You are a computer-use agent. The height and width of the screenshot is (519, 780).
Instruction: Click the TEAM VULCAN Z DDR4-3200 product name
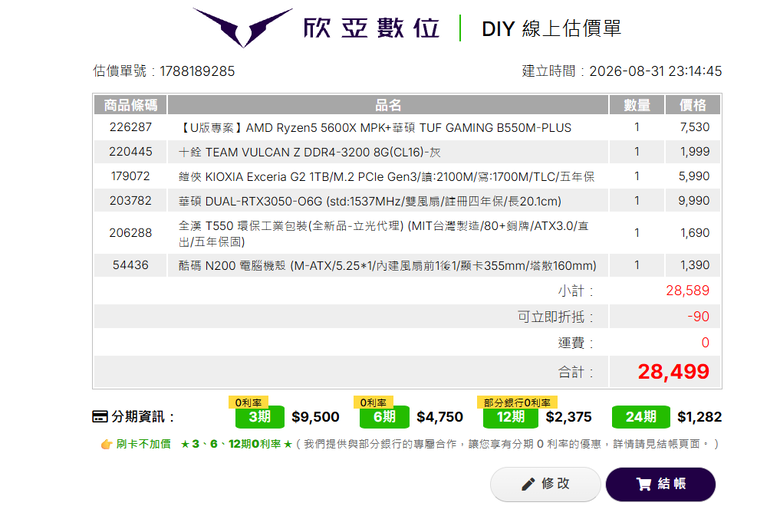[309, 152]
